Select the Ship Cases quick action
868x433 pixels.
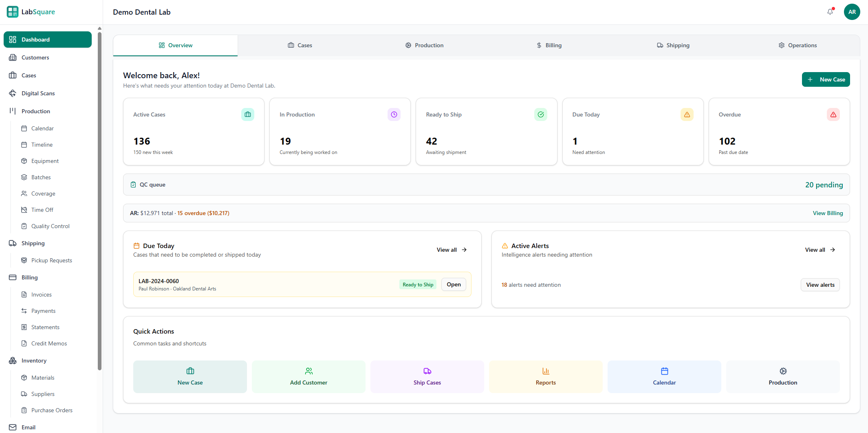(427, 376)
